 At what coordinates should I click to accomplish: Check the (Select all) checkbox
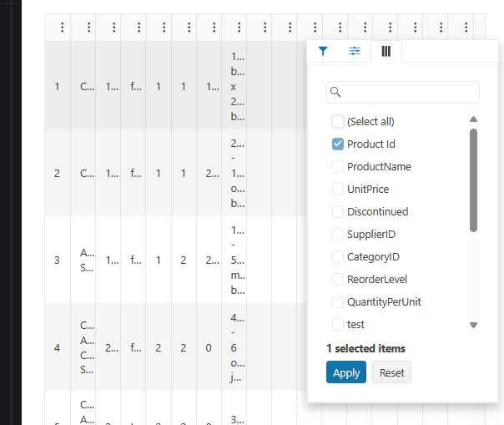(x=338, y=122)
